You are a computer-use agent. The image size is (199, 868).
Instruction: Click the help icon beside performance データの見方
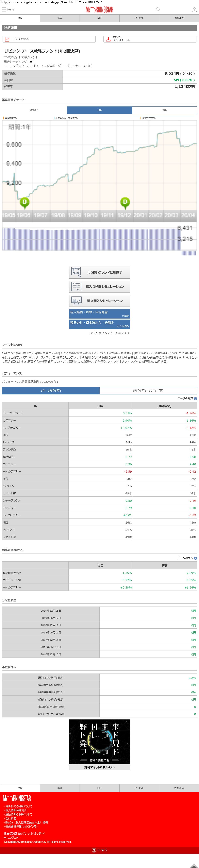click(x=195, y=398)
